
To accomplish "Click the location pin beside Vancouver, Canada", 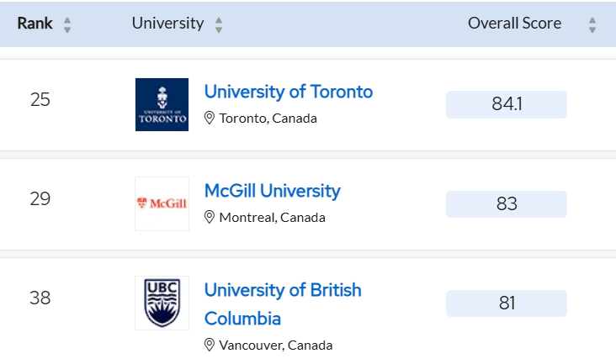I will coord(210,345).
